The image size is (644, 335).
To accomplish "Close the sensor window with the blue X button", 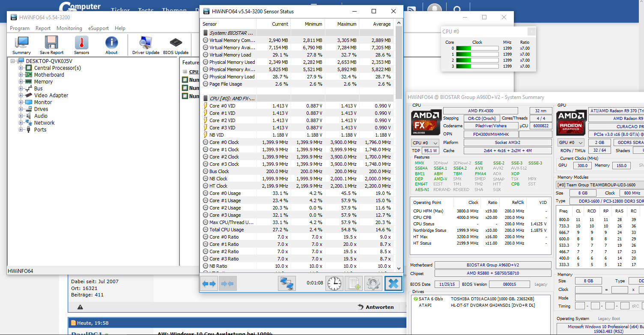I will click(x=393, y=284).
